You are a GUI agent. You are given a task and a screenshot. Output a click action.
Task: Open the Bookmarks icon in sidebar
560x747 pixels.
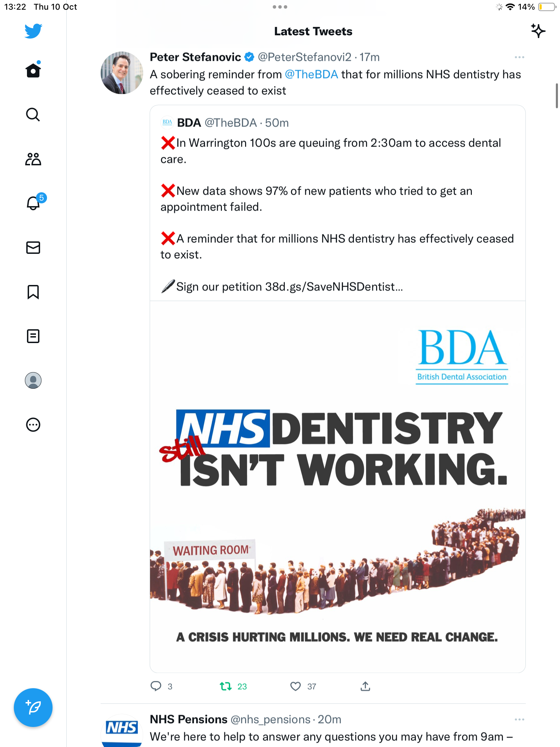tap(33, 292)
